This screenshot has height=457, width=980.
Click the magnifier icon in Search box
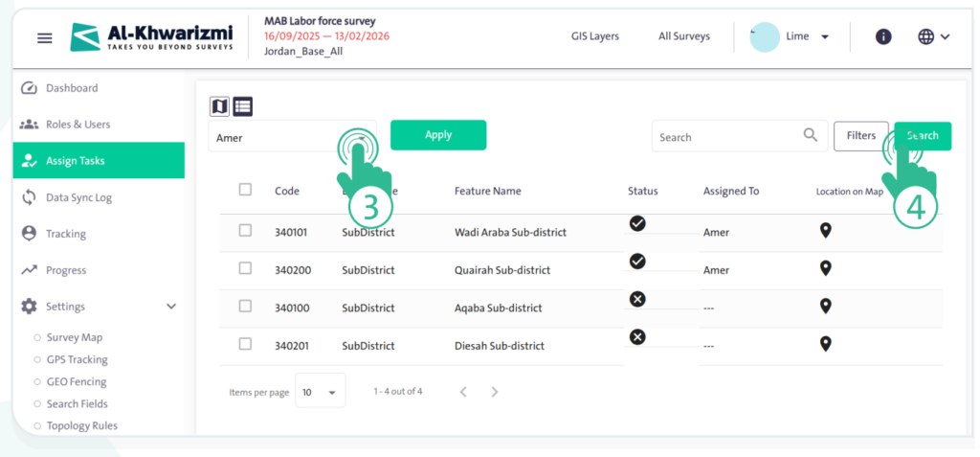pos(811,136)
